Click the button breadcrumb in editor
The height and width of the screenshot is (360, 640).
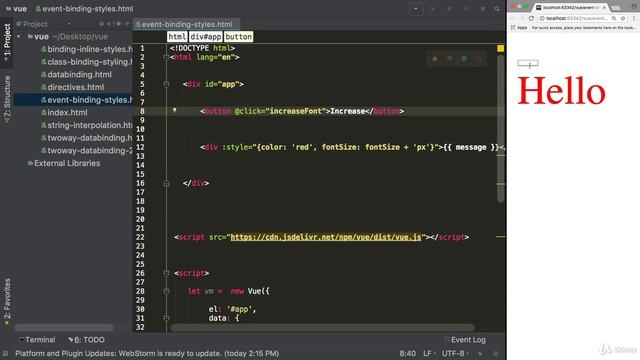point(238,37)
